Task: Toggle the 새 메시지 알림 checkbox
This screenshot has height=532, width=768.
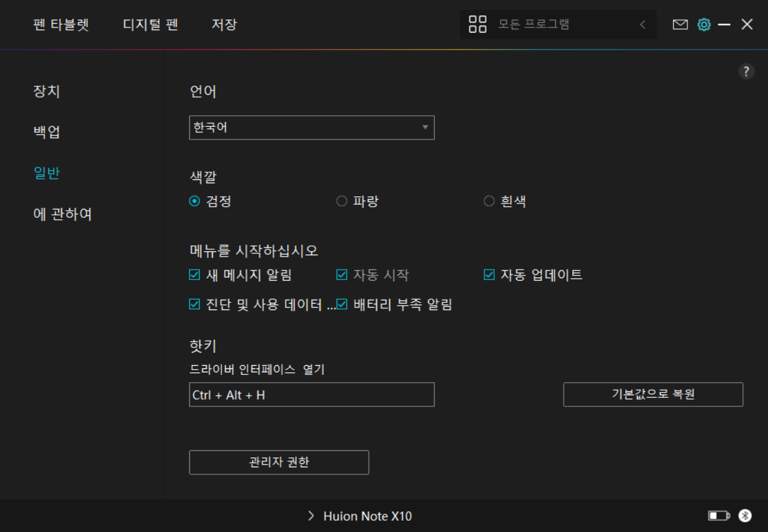Action: click(x=194, y=275)
